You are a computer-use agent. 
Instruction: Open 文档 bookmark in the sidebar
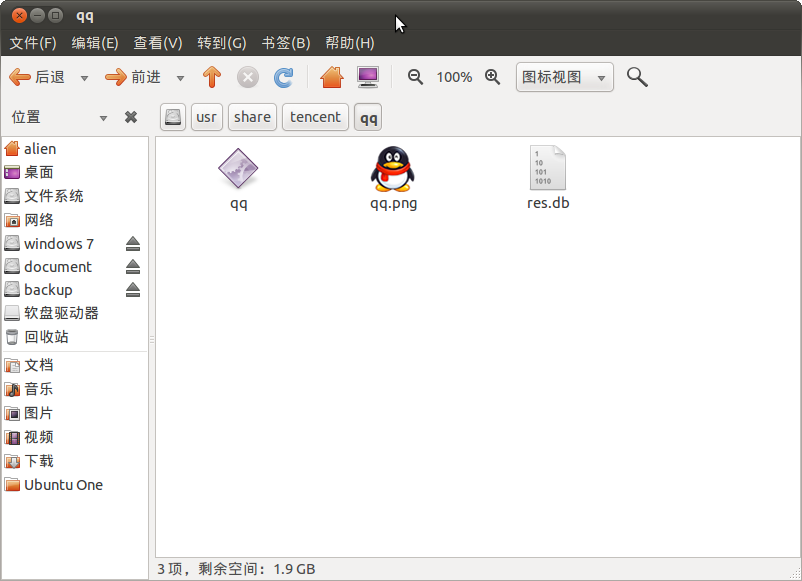click(75, 365)
